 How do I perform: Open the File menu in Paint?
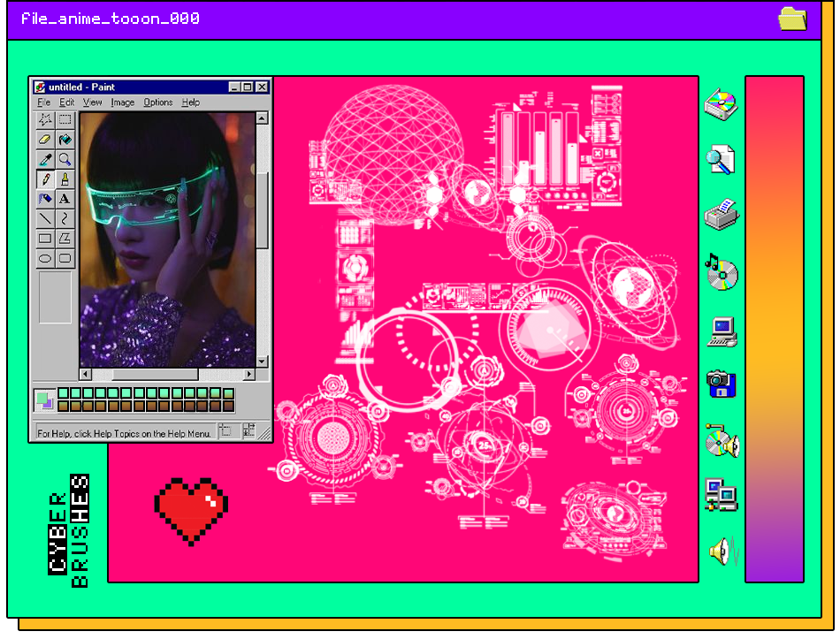43,102
